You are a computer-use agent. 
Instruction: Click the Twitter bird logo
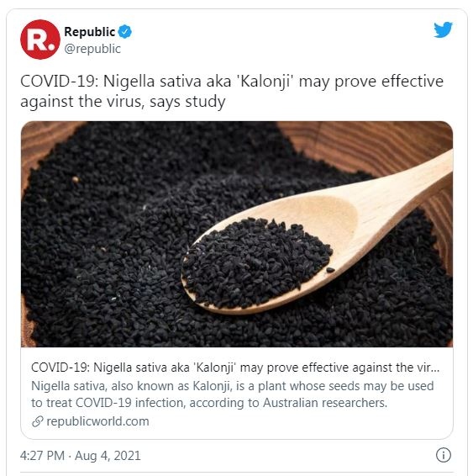pyautogui.click(x=443, y=29)
